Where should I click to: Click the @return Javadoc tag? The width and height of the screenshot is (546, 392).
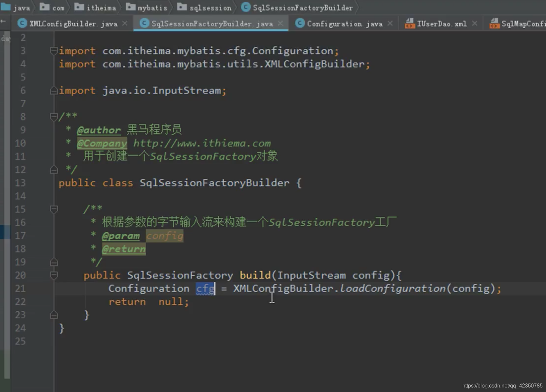point(124,249)
